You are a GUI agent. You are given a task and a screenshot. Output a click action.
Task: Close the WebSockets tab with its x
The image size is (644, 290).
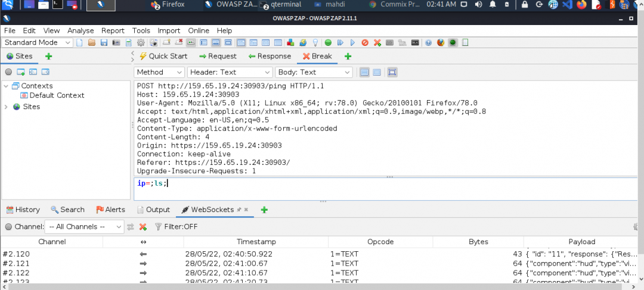(x=246, y=210)
